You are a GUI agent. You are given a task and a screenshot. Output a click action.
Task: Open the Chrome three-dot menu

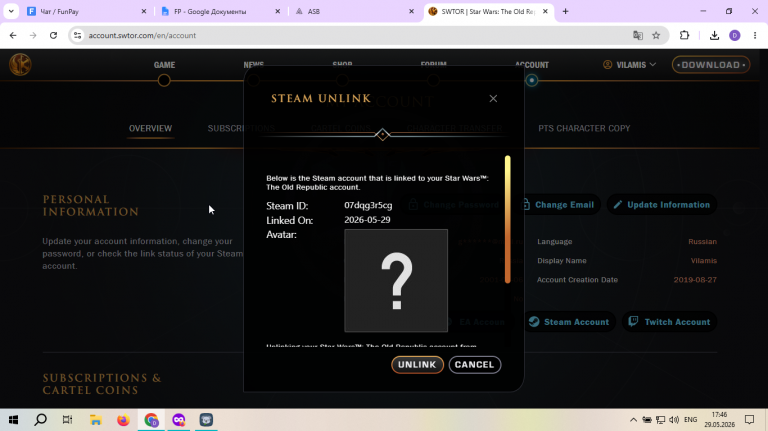click(755, 35)
